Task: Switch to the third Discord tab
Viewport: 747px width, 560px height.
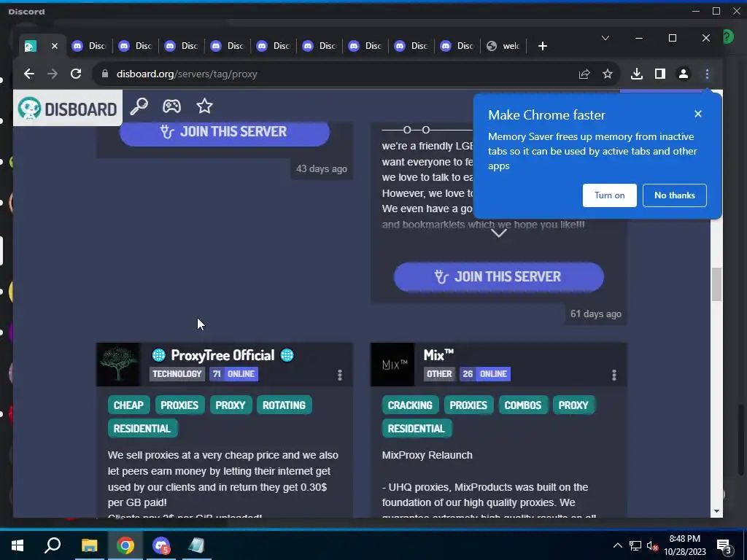Action: coord(181,46)
